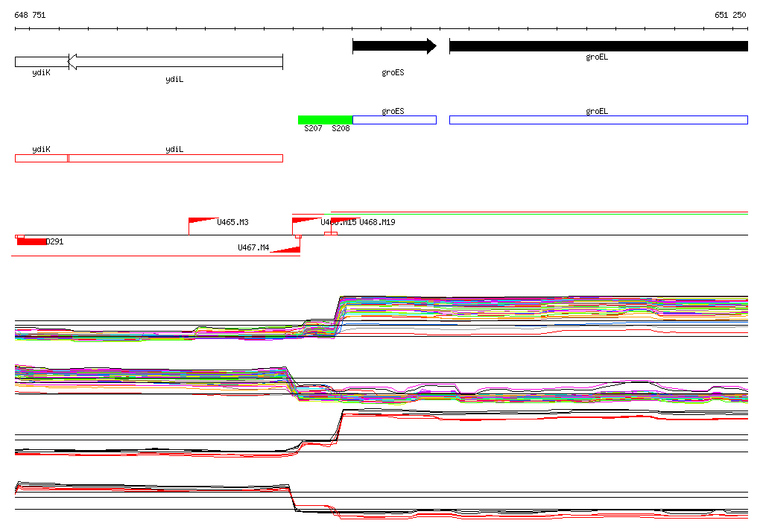Viewport: 763px width, 532px height.
Task: Click the S208 label
Action: (341, 128)
